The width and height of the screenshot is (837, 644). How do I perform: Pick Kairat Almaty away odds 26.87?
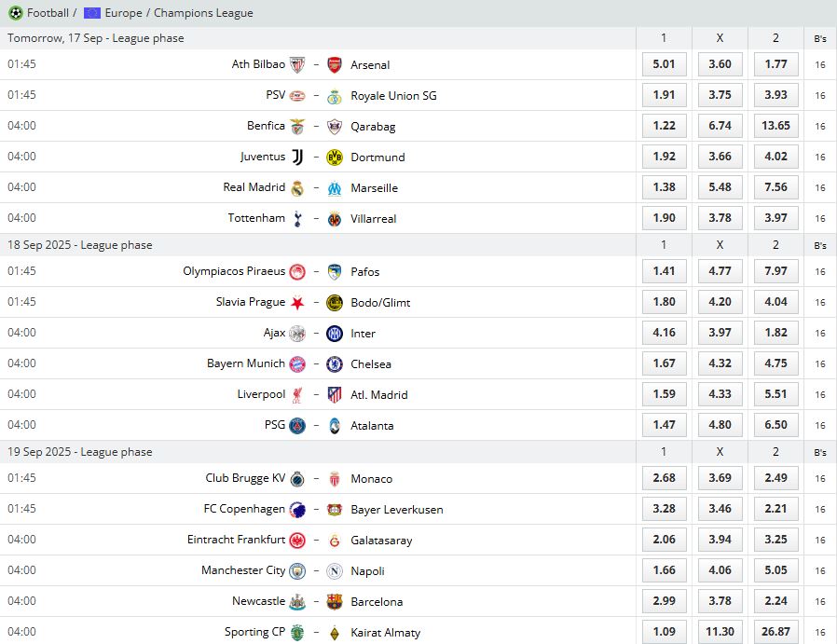pyautogui.click(x=775, y=632)
